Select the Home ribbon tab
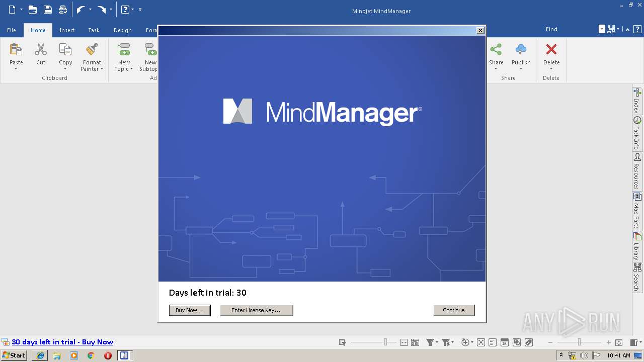 click(38, 30)
